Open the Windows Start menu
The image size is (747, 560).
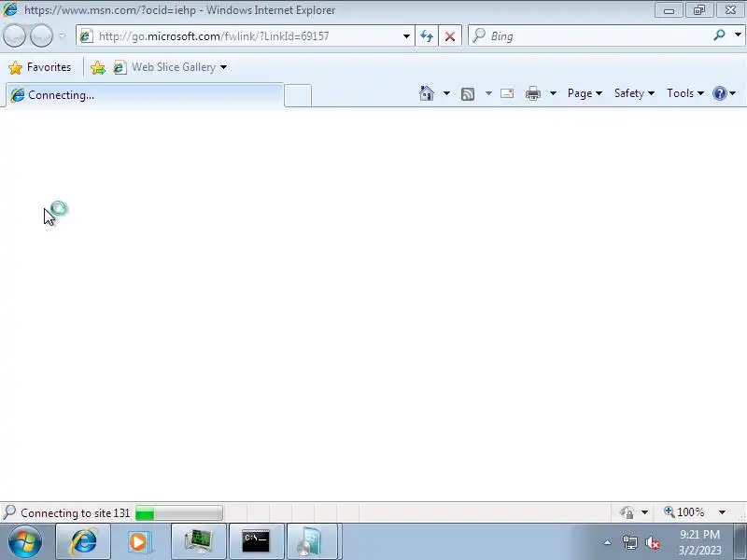click(x=24, y=541)
